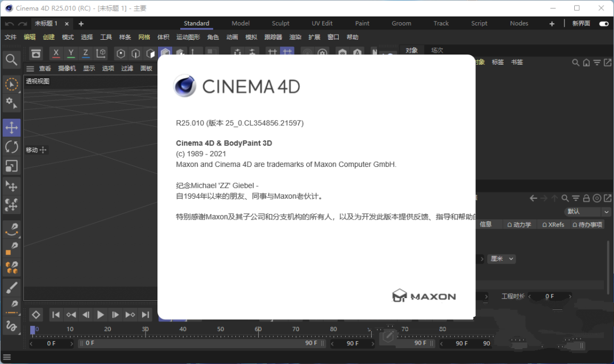Select the Scale tool
This screenshot has height=364, width=614.
[11, 166]
